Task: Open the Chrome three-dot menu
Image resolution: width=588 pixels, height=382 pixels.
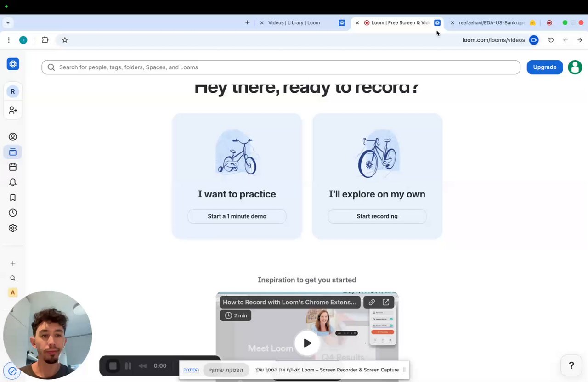Action: 9,40
